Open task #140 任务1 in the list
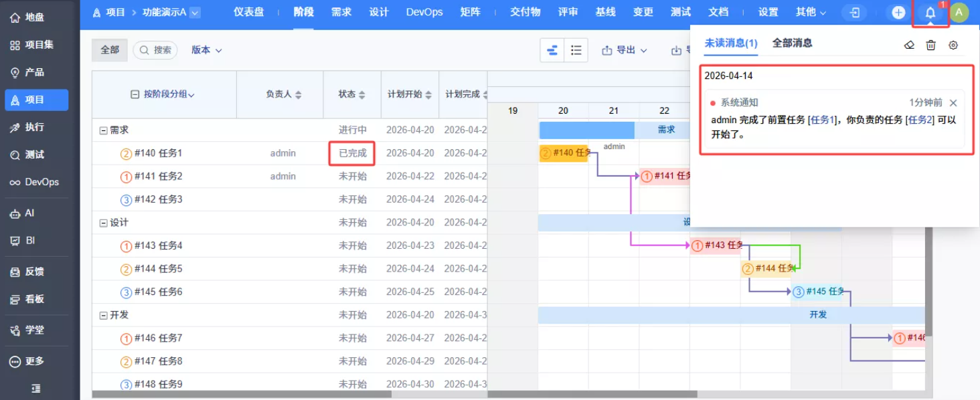The height and width of the screenshot is (400, 980). click(x=158, y=153)
